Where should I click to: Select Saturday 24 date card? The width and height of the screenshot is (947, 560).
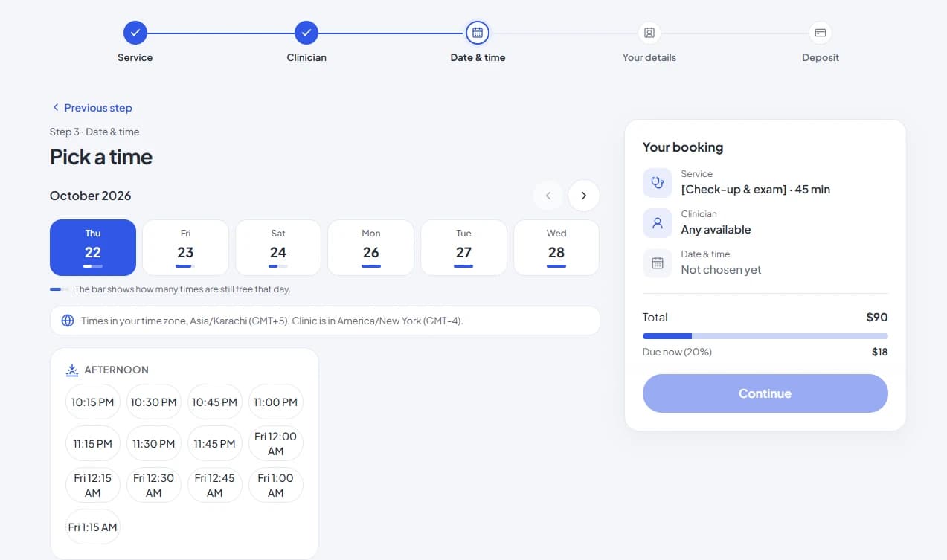click(x=278, y=248)
